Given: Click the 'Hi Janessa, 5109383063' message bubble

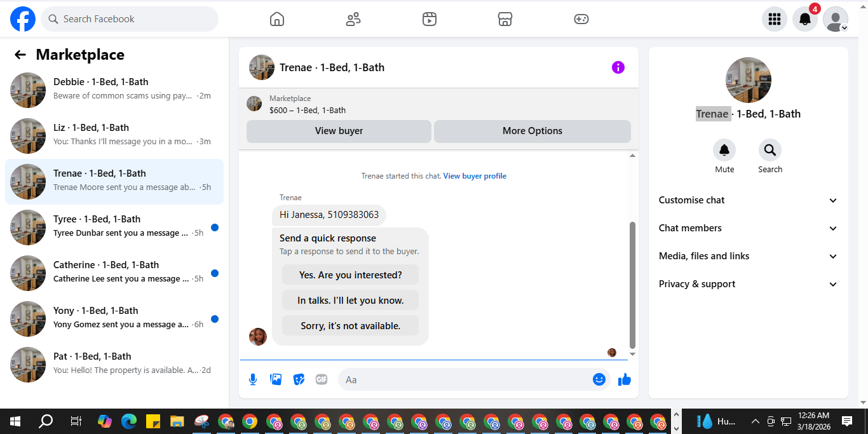Looking at the screenshot, I should 329,215.
